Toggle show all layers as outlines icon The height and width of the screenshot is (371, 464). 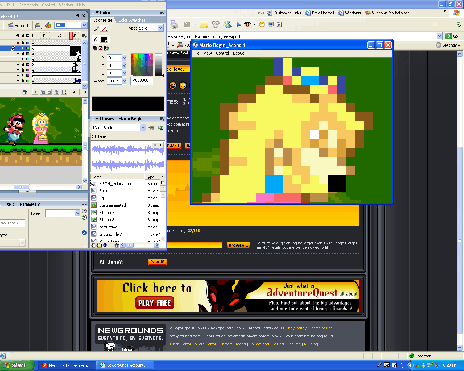[x=28, y=35]
